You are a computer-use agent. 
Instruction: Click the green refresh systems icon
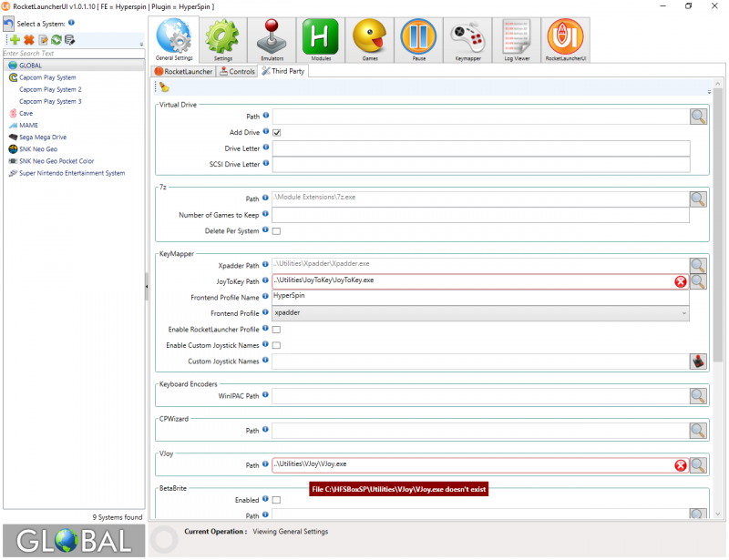click(56, 40)
